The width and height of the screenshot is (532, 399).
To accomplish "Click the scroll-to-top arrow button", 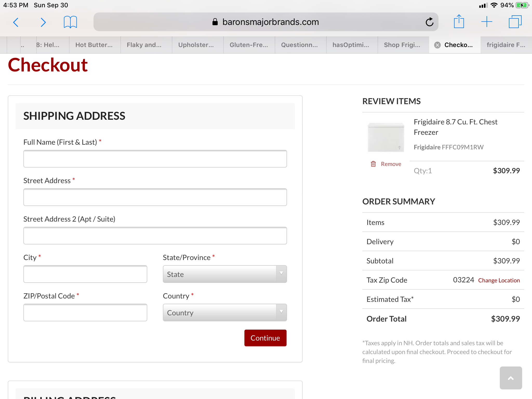I will [511, 378].
